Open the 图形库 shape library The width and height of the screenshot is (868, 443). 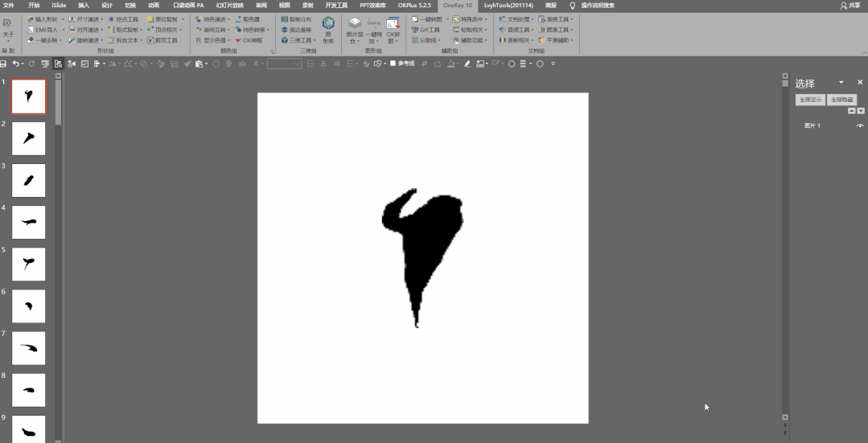click(328, 30)
